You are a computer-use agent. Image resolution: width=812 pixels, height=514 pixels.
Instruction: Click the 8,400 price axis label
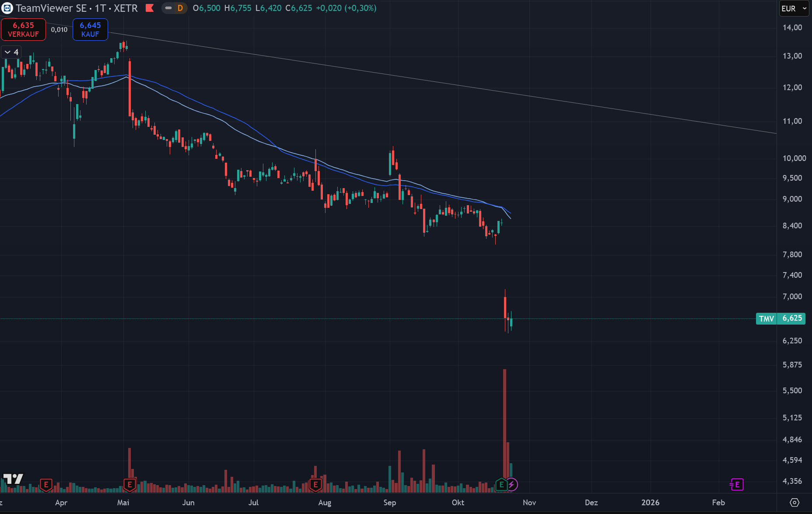click(x=792, y=226)
